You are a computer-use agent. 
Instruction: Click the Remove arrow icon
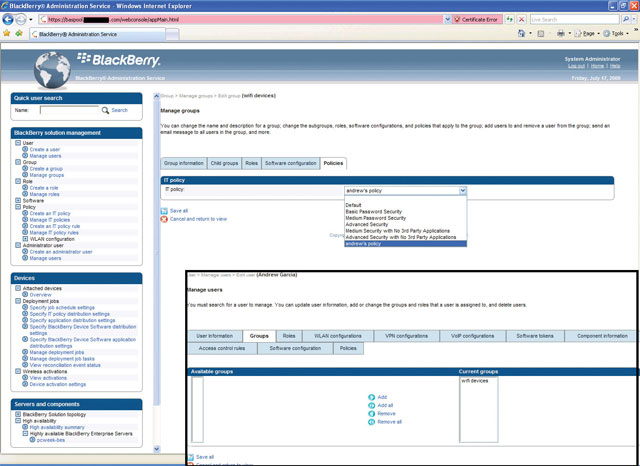pyautogui.click(x=371, y=414)
